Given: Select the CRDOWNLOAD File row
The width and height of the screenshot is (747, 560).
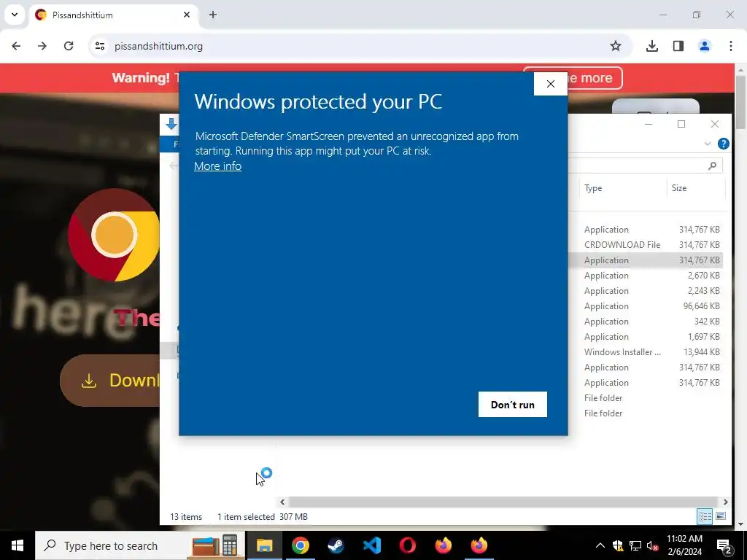Looking at the screenshot, I should click(646, 245).
